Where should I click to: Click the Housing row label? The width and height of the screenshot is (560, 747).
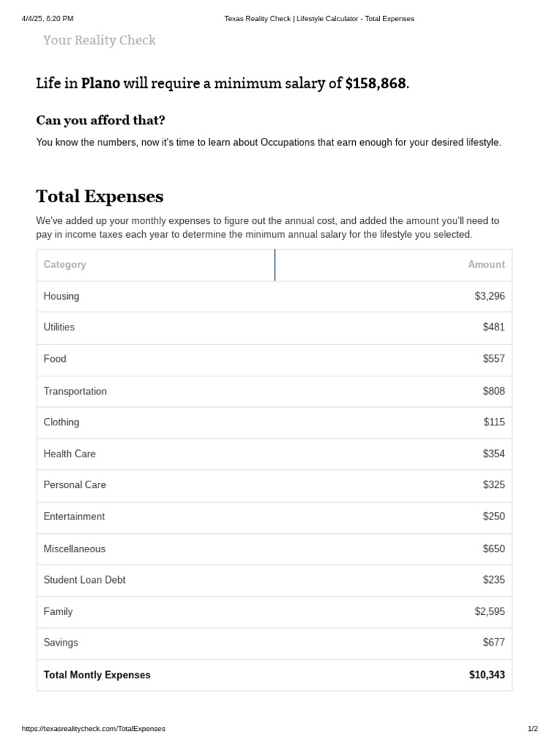tap(61, 296)
